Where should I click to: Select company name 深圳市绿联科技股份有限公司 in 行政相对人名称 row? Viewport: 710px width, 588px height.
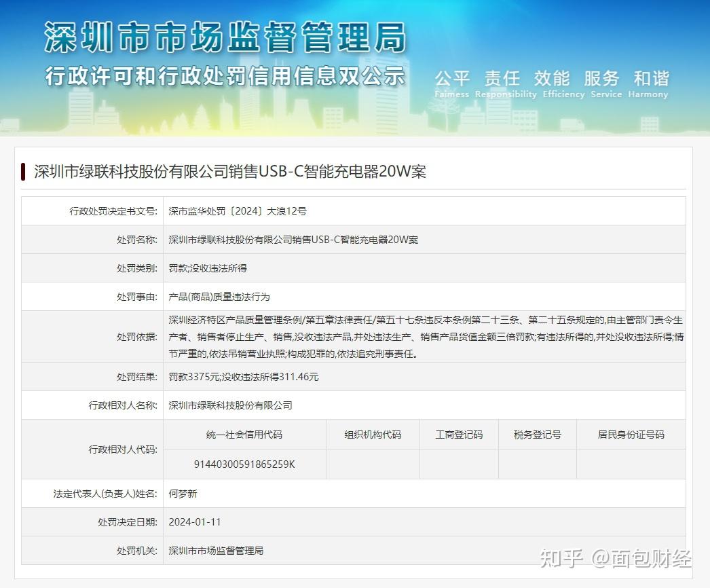click(231, 405)
